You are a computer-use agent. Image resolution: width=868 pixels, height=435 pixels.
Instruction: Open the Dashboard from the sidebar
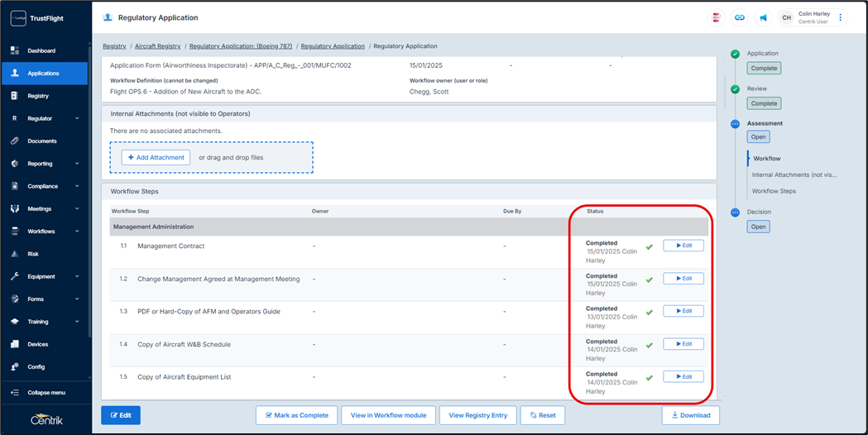[x=41, y=50]
